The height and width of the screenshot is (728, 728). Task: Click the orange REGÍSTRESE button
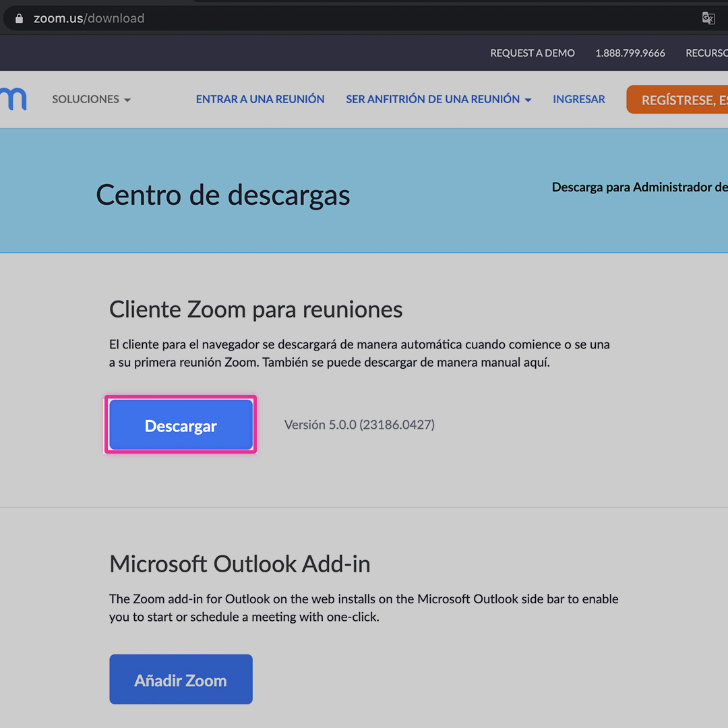[x=677, y=99]
